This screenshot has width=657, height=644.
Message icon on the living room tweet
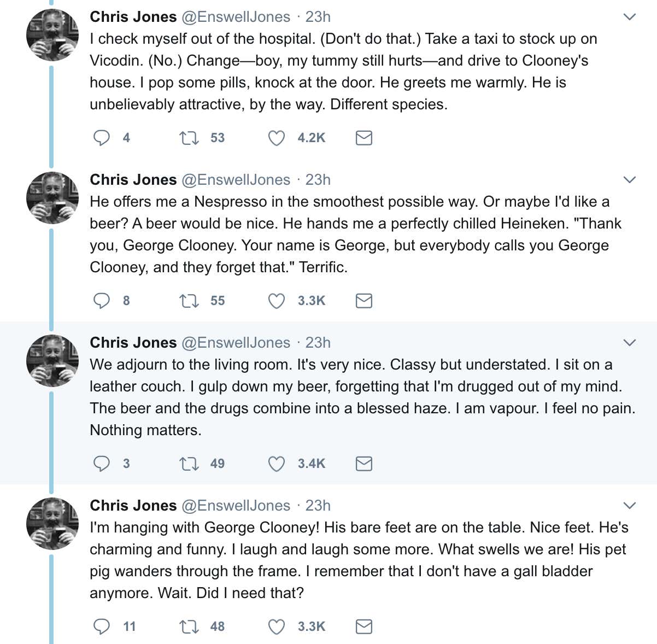coord(364,464)
